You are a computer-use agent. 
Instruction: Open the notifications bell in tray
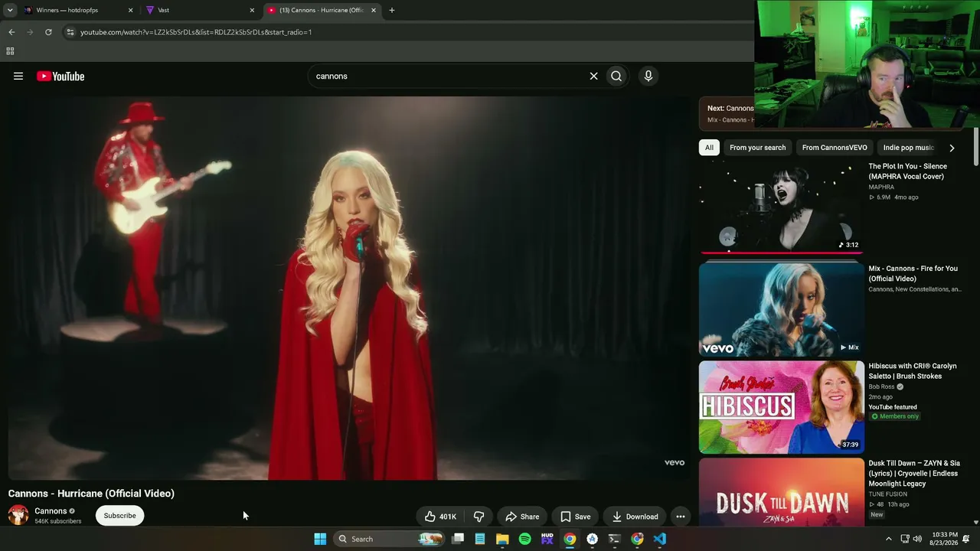click(966, 539)
